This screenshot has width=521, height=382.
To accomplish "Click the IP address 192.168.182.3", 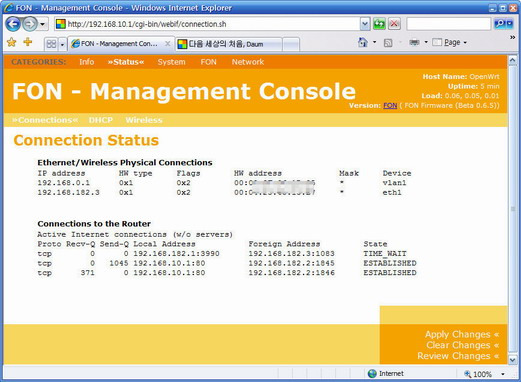I will [x=68, y=192].
